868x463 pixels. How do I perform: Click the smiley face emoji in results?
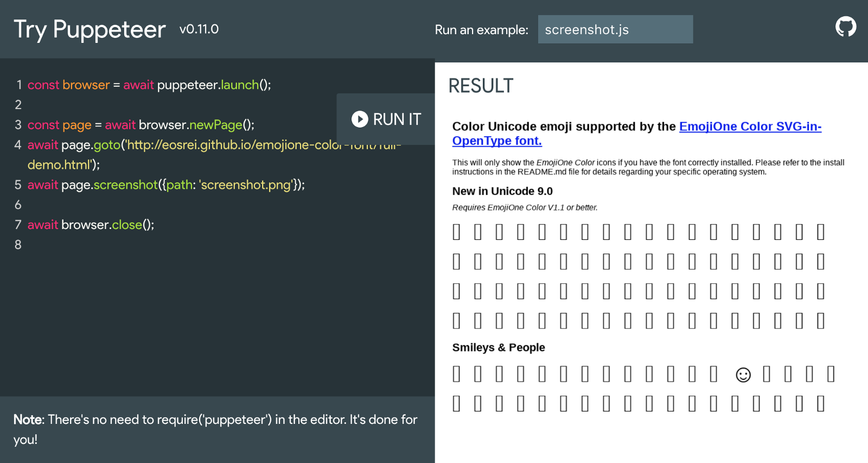tap(743, 375)
